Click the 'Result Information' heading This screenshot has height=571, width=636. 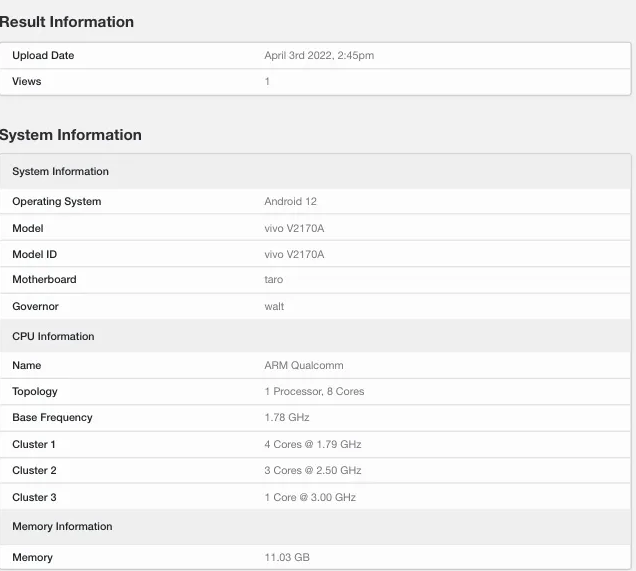tap(67, 22)
